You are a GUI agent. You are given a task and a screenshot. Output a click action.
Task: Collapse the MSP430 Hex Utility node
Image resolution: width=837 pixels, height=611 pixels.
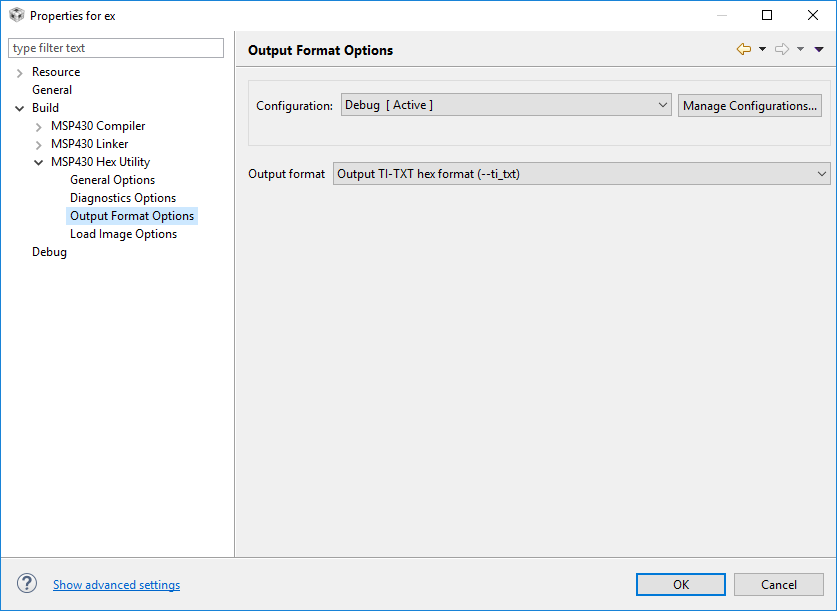(x=39, y=162)
